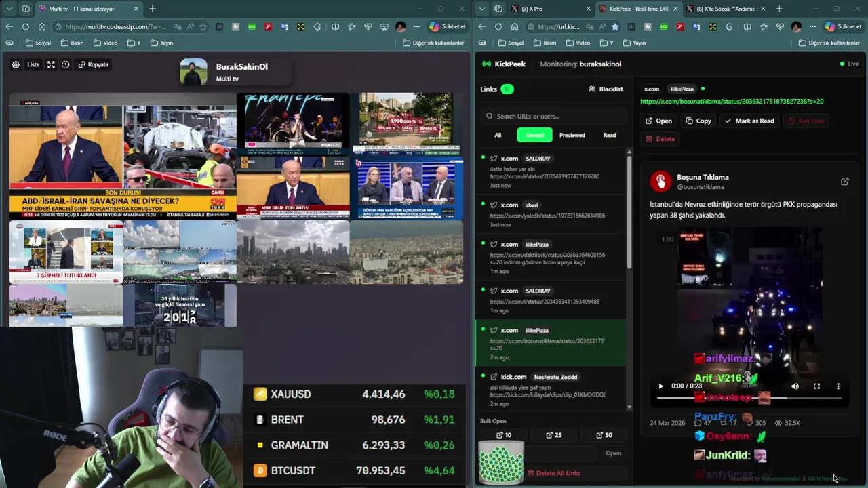Open bosunatiklama status URL link
Image resolution: width=868 pixels, height=488 pixels.
732,102
